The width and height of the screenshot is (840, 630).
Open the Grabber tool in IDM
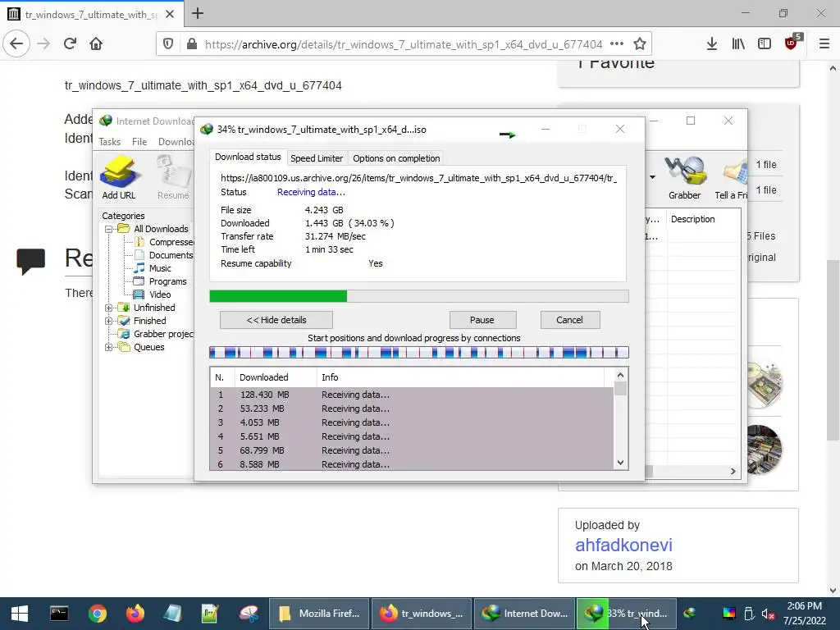pyautogui.click(x=684, y=177)
